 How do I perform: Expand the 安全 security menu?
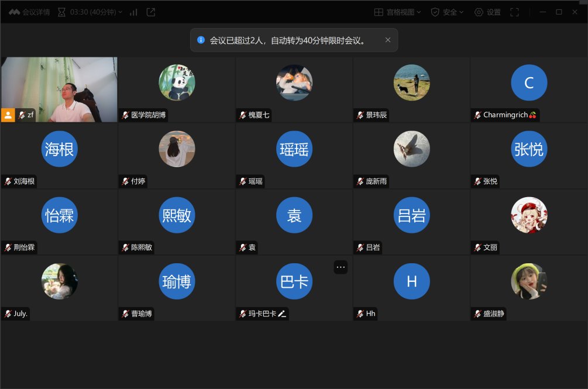point(448,12)
